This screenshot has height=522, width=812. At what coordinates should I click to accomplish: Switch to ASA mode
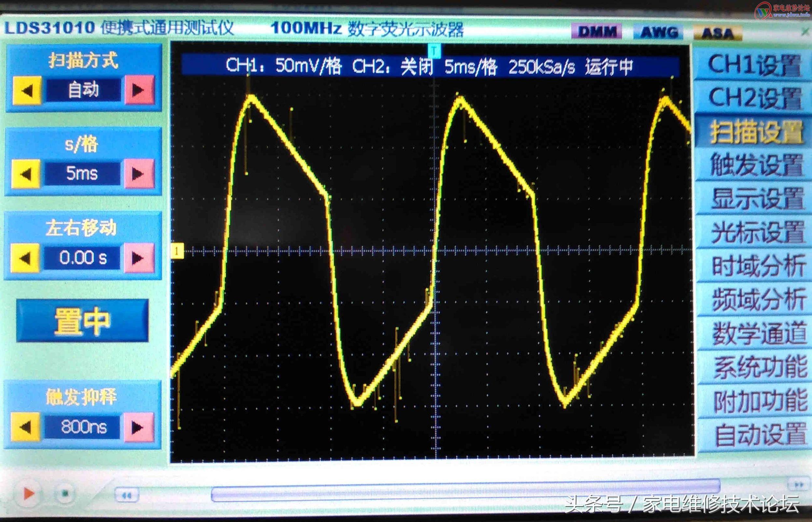tap(718, 33)
